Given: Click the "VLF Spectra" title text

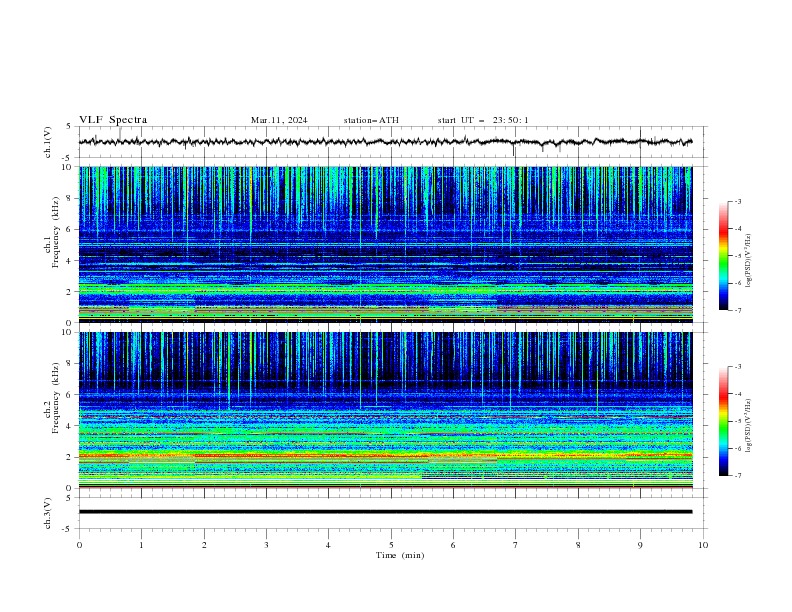Looking at the screenshot, I should (x=113, y=120).
